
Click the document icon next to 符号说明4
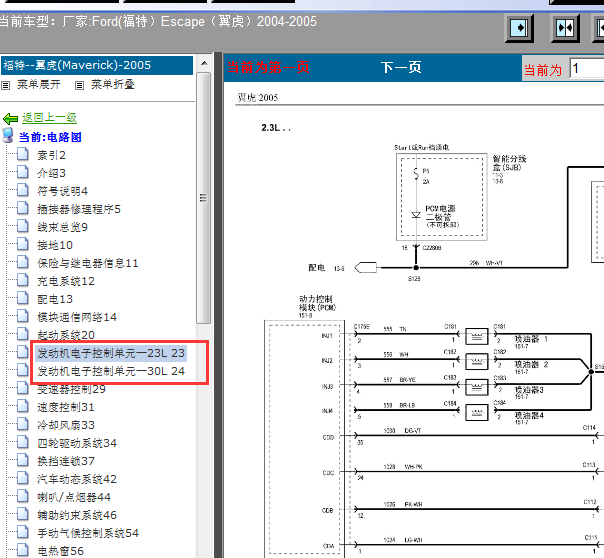(23, 190)
